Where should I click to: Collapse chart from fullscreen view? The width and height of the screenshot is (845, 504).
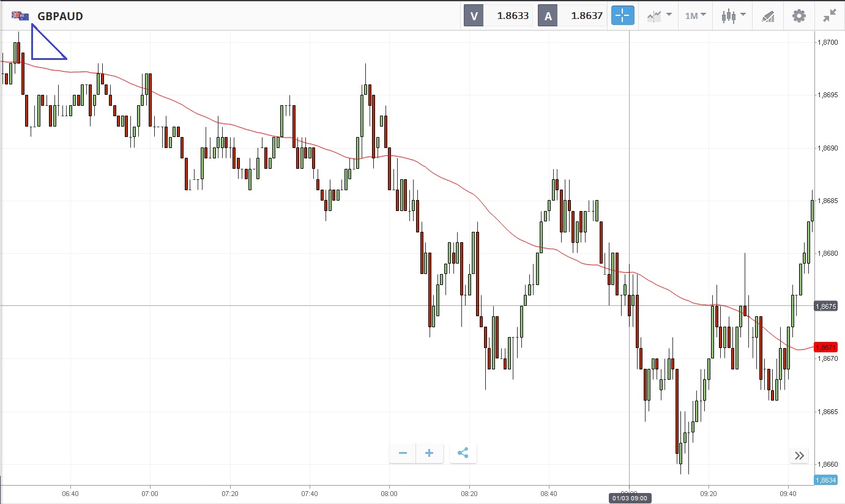(x=829, y=16)
